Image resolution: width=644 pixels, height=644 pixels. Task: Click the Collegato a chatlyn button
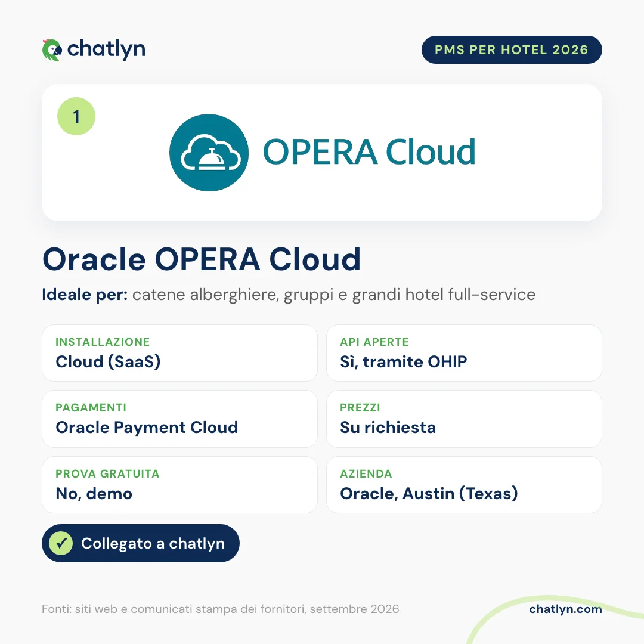coord(141,543)
